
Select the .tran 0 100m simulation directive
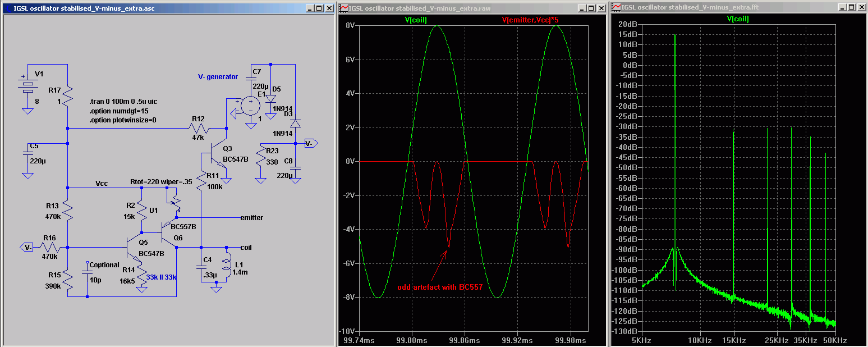tap(122, 102)
